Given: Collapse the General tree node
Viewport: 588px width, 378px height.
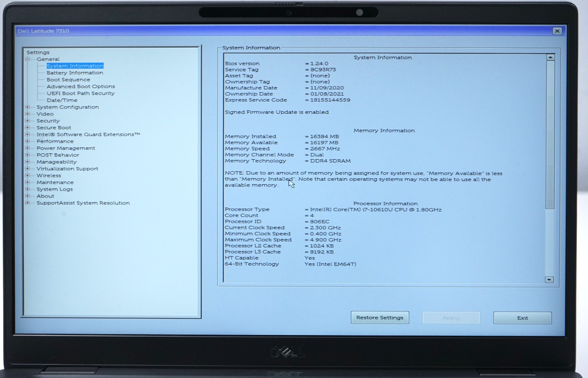Looking at the screenshot, I should (28, 59).
